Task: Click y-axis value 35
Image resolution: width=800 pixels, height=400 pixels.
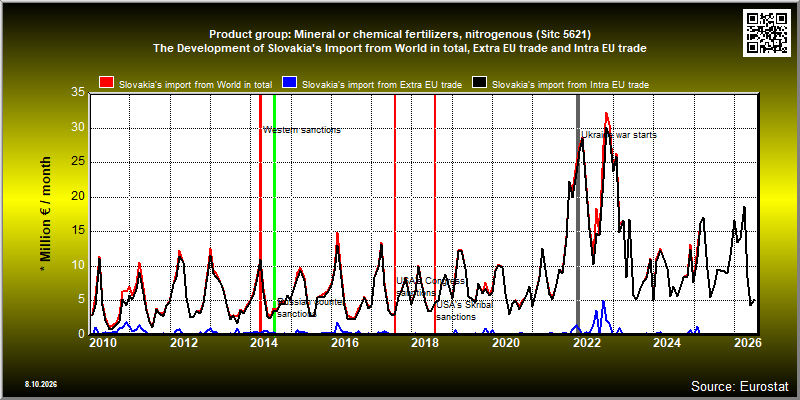Action: click(x=78, y=93)
